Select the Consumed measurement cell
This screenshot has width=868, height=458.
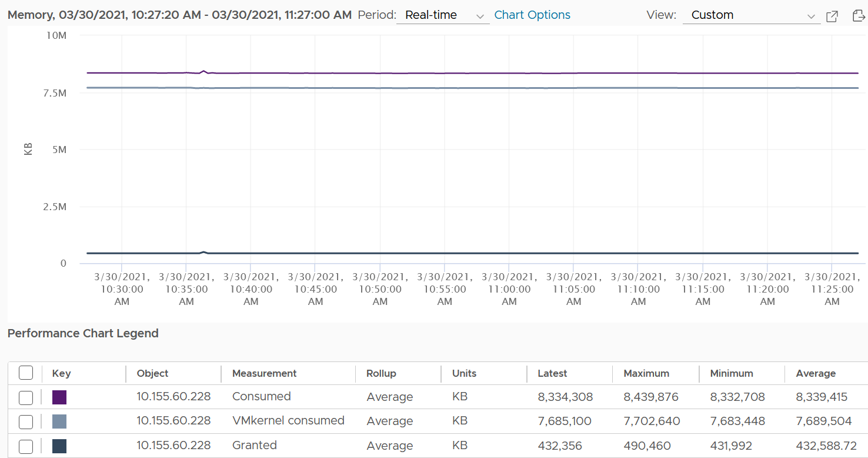pos(262,396)
